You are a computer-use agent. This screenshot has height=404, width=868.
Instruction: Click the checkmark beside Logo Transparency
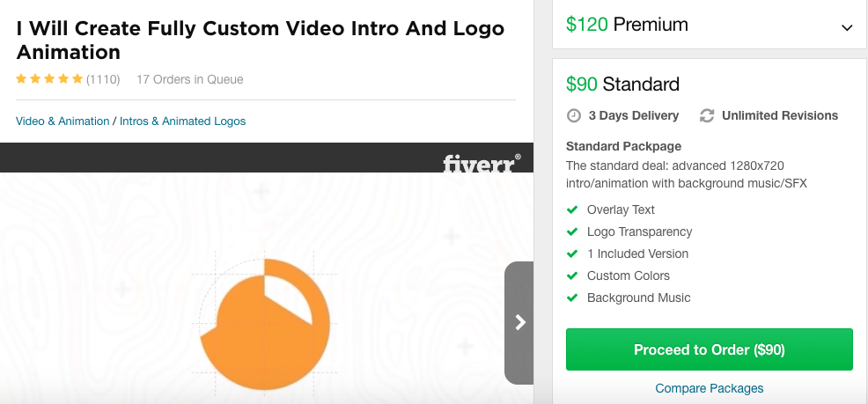(x=573, y=231)
